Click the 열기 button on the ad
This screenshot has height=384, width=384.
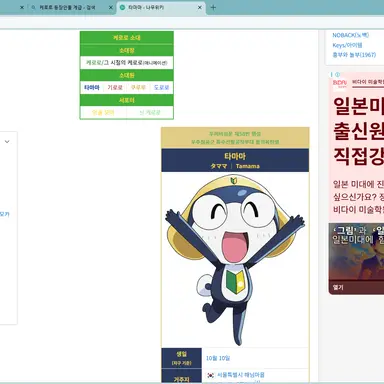pos(338,287)
